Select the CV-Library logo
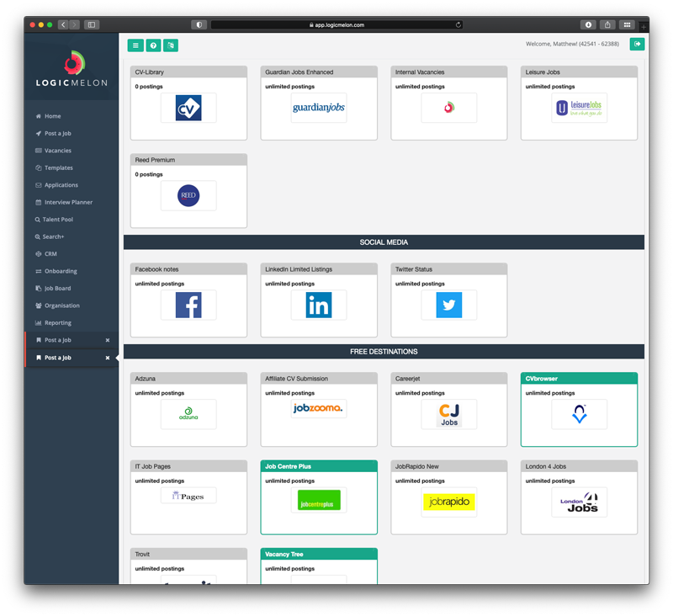Viewport: 673px width, 616px height. point(188,108)
